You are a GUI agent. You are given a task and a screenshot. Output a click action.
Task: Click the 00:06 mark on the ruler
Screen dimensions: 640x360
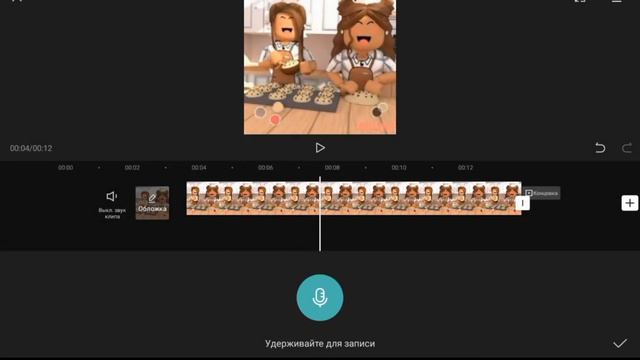click(265, 167)
